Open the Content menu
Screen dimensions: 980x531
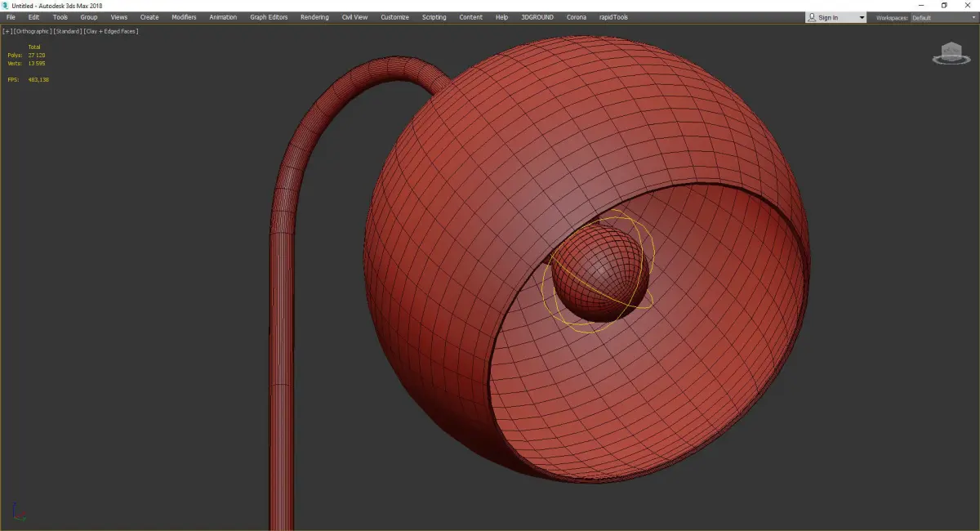point(470,17)
